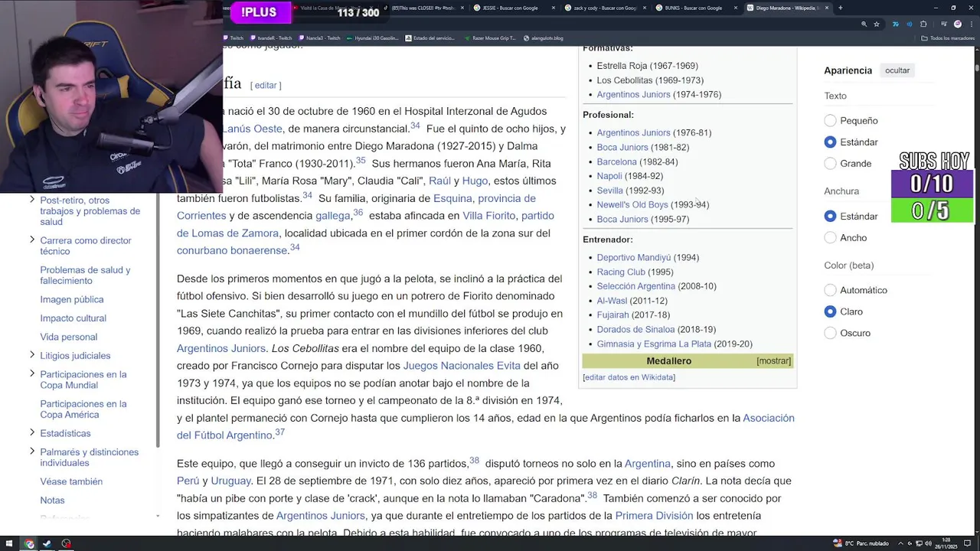This screenshot has width=980, height=551.
Task: Open Estado del servicio bookmark
Action: point(430,38)
